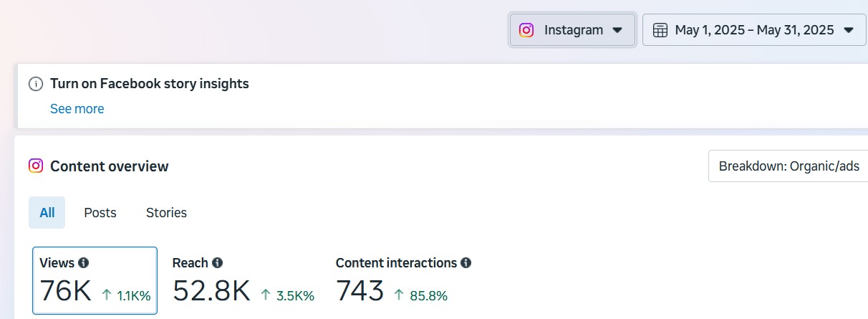
Task: Click the dropdown arrow next to Instagram
Action: tap(618, 30)
